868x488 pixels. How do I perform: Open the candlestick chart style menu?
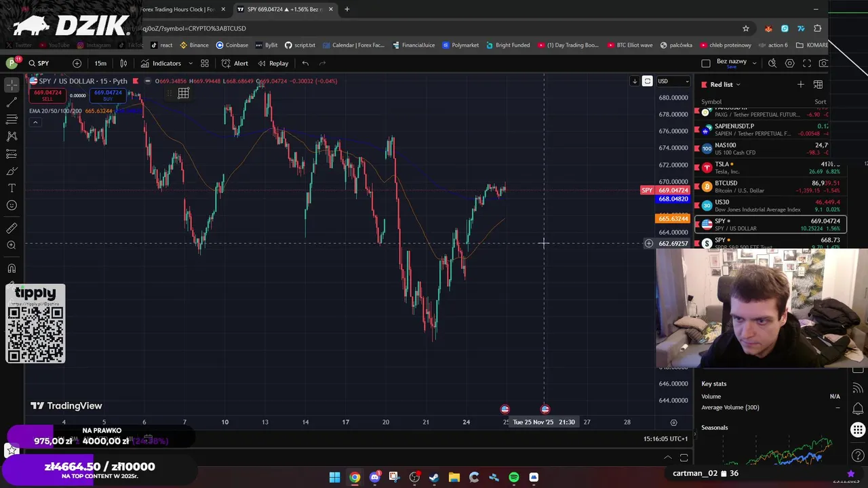tap(123, 63)
